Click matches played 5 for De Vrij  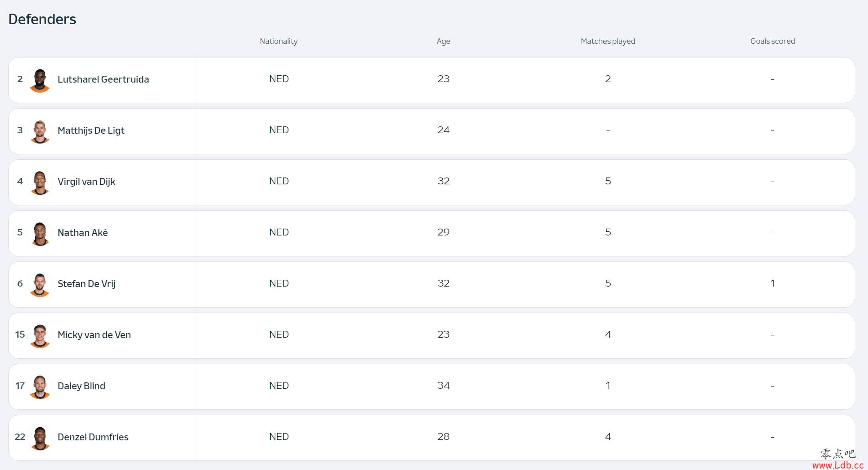coord(608,283)
